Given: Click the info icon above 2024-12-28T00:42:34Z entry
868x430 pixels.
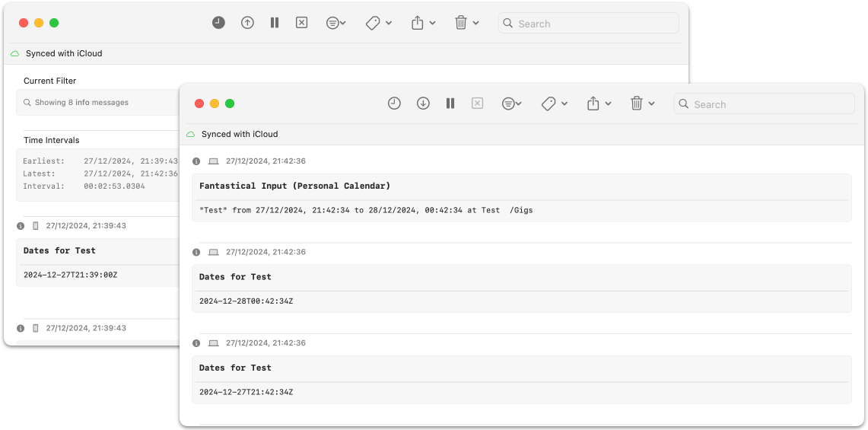Looking at the screenshot, I should (x=196, y=252).
